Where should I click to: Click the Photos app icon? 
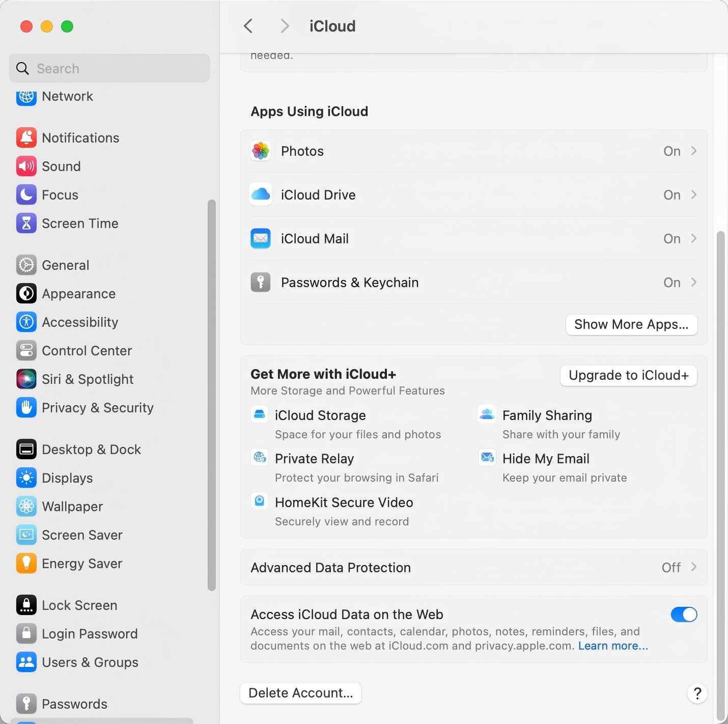point(261,151)
